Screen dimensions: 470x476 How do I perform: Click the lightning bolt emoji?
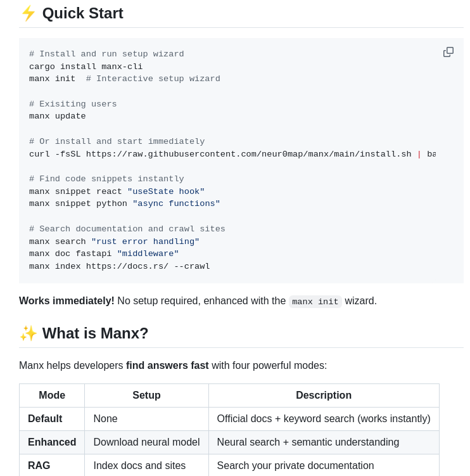click(29, 13)
